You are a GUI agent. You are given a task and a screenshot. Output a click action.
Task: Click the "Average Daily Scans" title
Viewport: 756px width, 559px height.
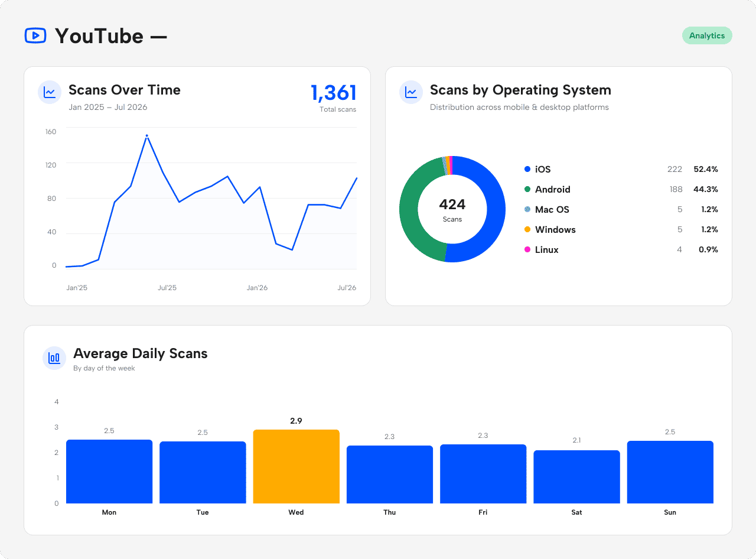click(141, 353)
